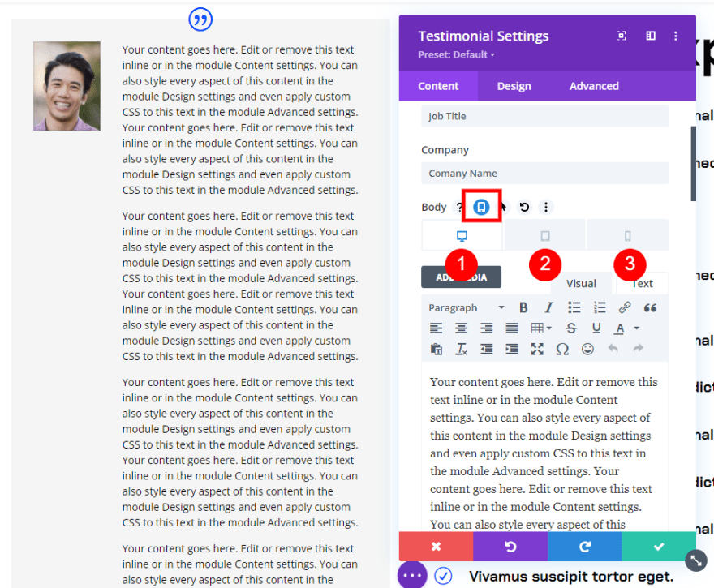Click inside the Company Name field

[544, 173]
